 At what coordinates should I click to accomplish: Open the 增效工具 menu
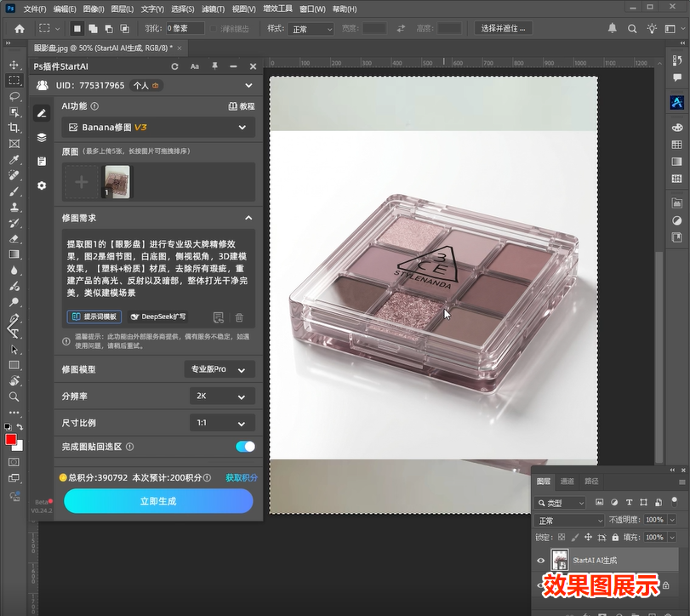[x=277, y=9]
